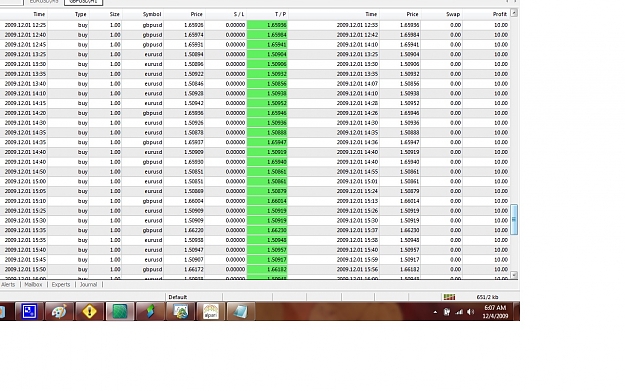Select close time 2009.12.01 12:42

pos(357,35)
